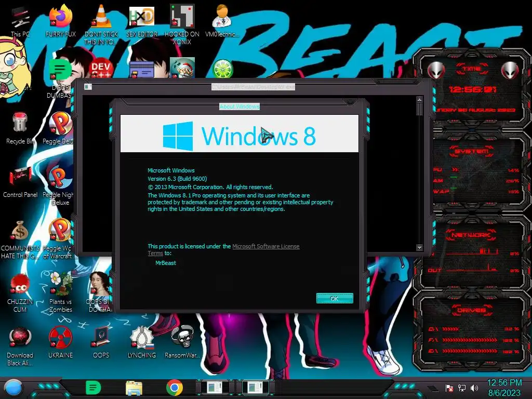Open the Santa elf game icon

tap(182, 68)
